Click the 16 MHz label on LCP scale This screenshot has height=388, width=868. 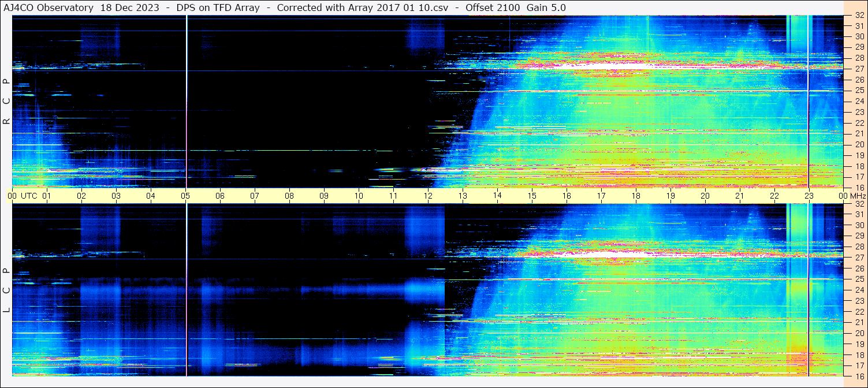pyautogui.click(x=859, y=376)
